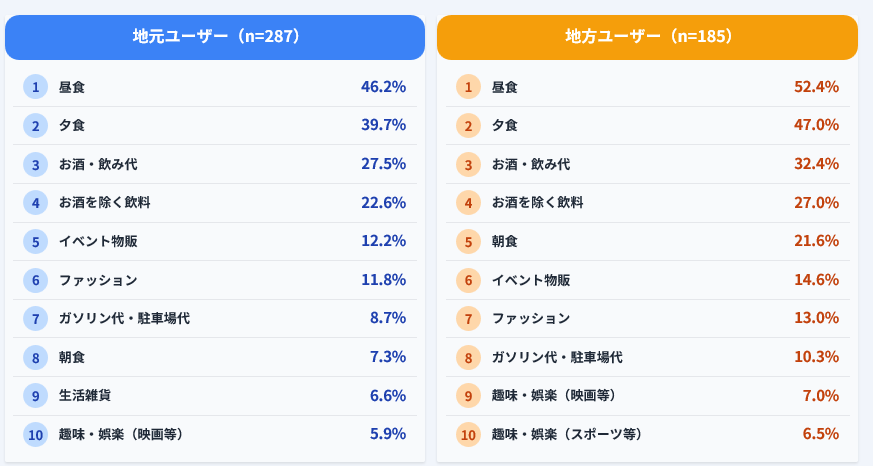This screenshot has width=873, height=466.
Task: Click ファッション in the blue list
Action: [x=98, y=280]
